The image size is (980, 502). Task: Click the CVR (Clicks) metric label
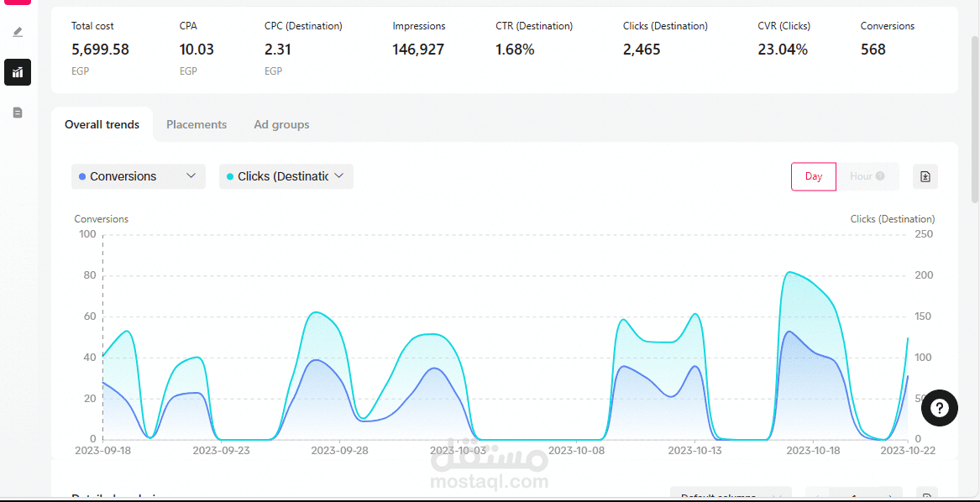pyautogui.click(x=783, y=26)
